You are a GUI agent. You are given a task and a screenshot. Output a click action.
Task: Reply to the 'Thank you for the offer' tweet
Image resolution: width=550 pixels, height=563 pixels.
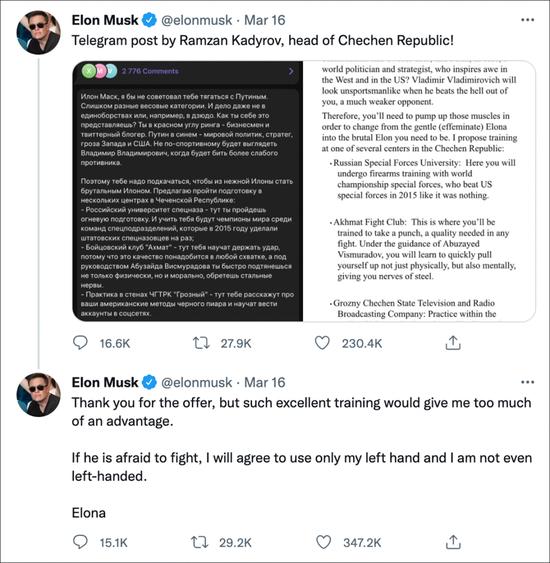click(80, 542)
